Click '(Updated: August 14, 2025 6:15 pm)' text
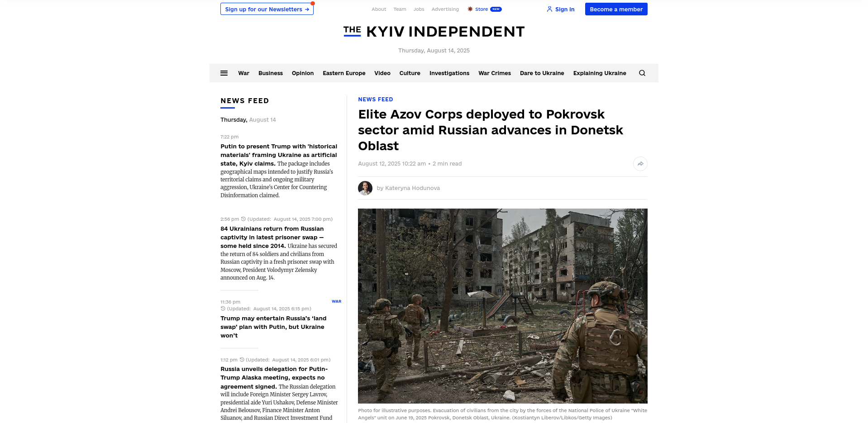This screenshot has width=868, height=423. 269,309
